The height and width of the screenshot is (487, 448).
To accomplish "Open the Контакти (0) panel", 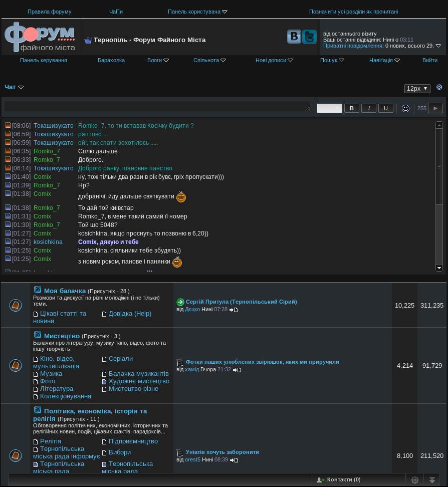I will [x=343, y=479].
